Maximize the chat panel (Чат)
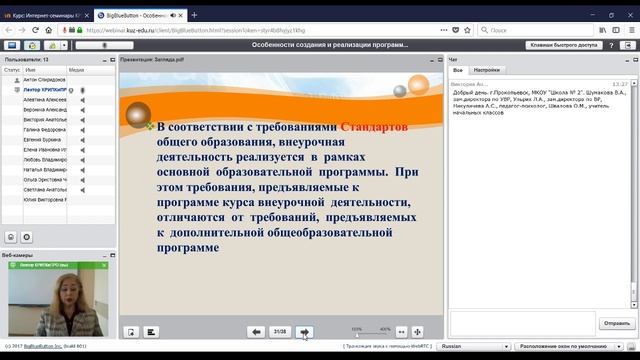The width and height of the screenshot is (640, 360). [636, 60]
